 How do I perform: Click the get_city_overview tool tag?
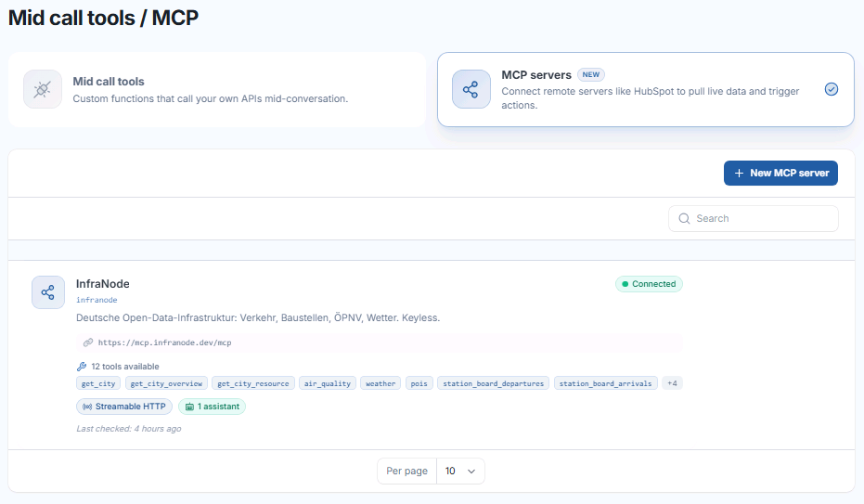click(166, 383)
